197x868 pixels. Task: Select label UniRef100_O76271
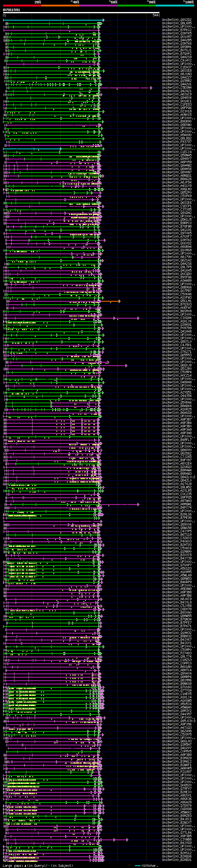(x=177, y=352)
